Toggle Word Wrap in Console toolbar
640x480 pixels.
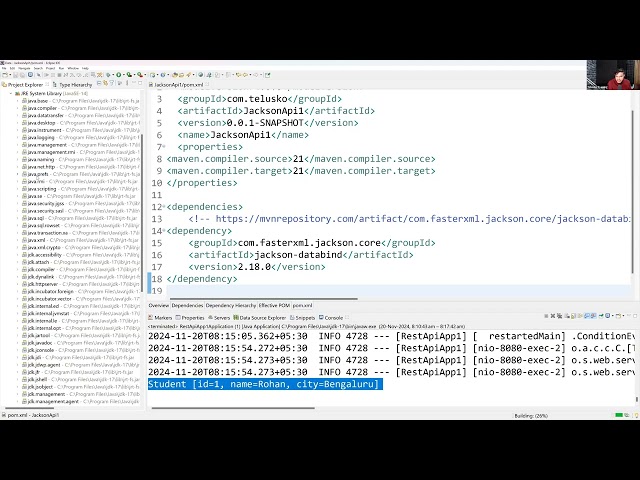[x=580, y=316]
